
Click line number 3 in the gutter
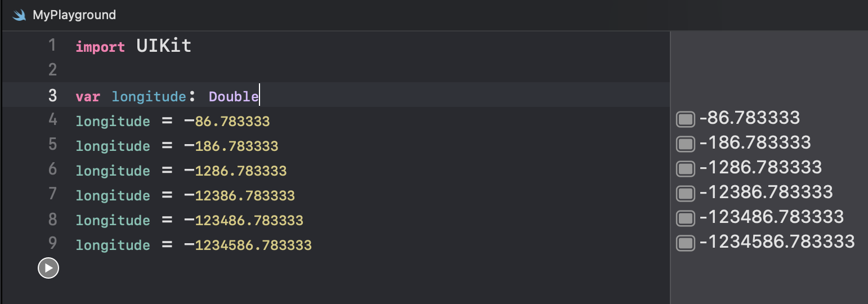(52, 96)
